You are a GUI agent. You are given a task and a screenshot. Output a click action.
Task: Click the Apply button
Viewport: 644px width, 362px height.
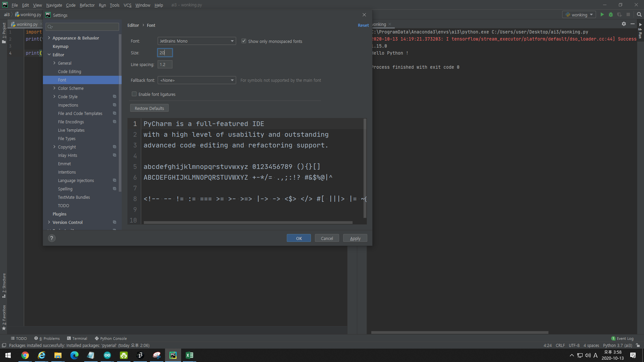pos(355,238)
